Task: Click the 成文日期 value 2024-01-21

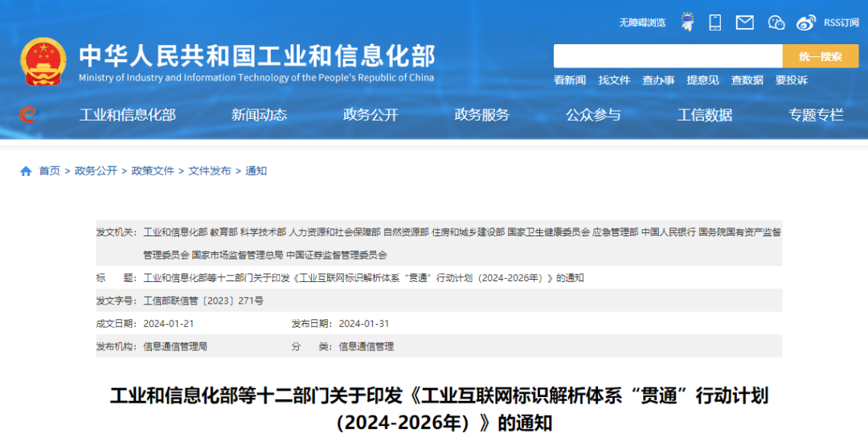Action: tap(169, 324)
